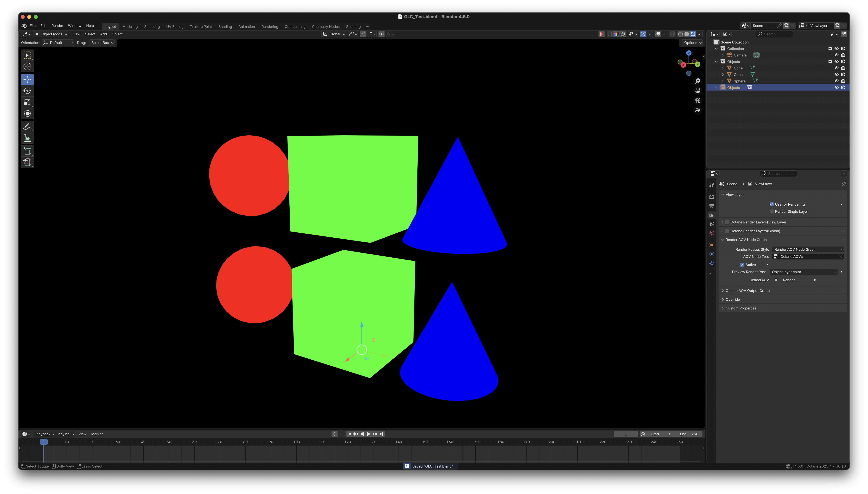Disable Cube in renders (camera icon)
The height and width of the screenshot is (494, 868).
[843, 75]
